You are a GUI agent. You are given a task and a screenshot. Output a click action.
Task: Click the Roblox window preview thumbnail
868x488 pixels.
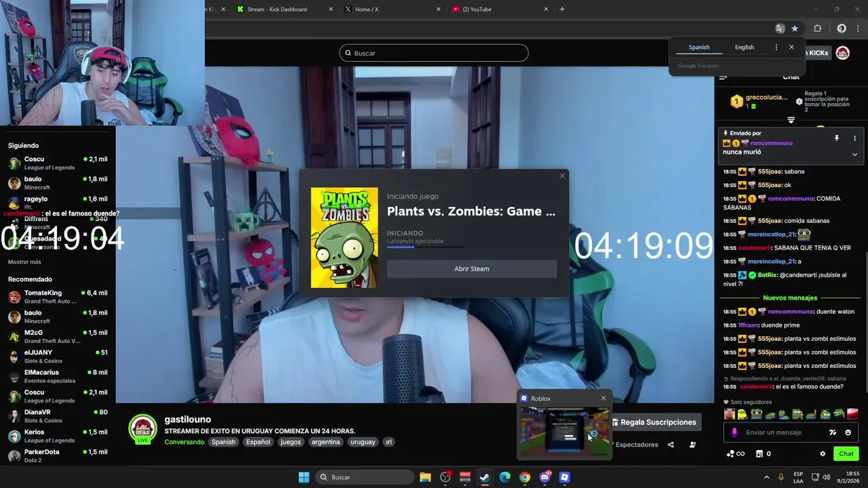(x=564, y=432)
